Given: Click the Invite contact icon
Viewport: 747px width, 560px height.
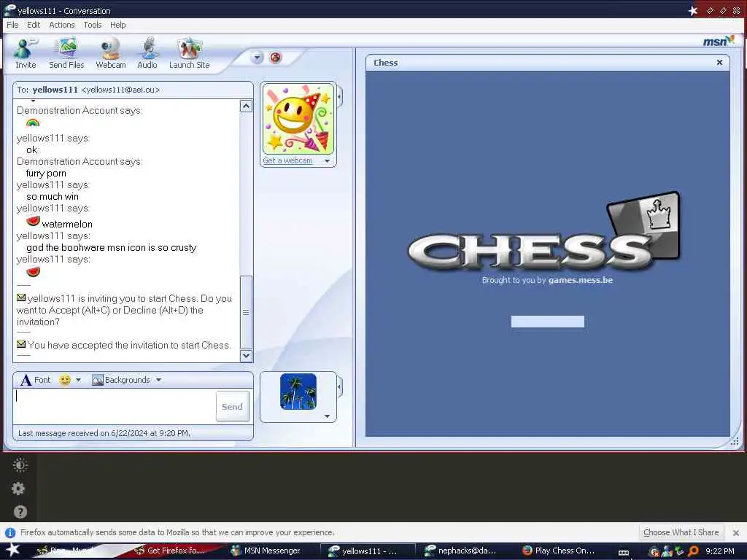Looking at the screenshot, I should click(26, 53).
